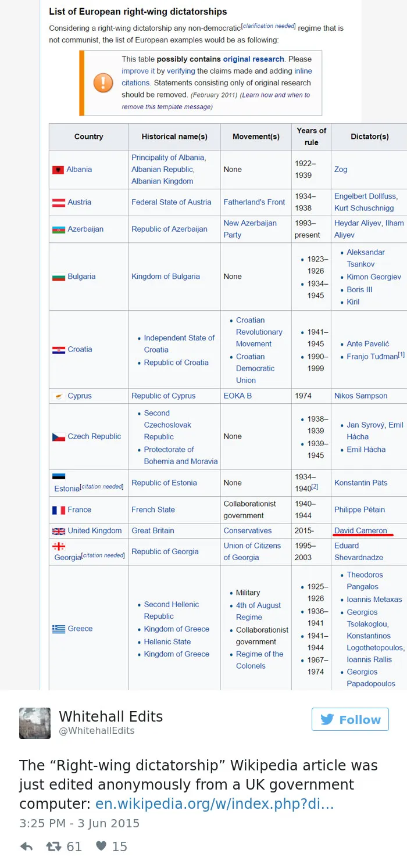The height and width of the screenshot is (868, 407).
Task: Open the @WhitehallEdits handle
Action: pos(97,731)
